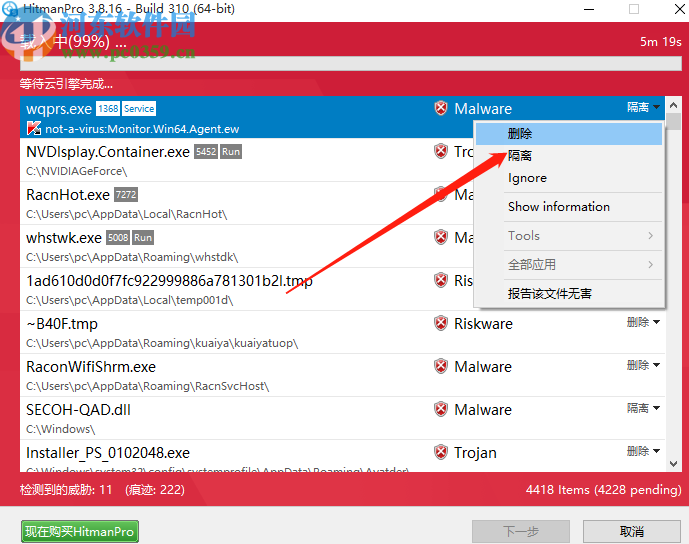Click the Run badge on whstwk.exe
The height and width of the screenshot is (544, 689).
[x=143, y=238]
